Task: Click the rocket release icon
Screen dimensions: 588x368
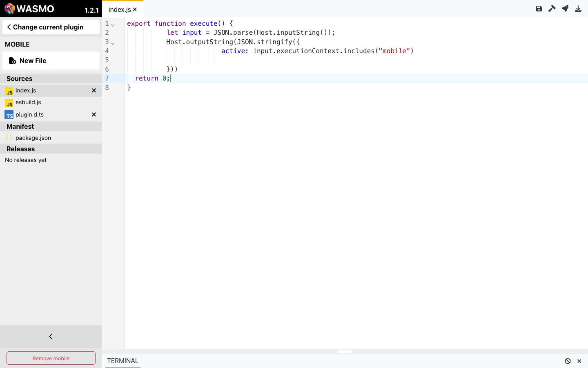Action: click(x=565, y=9)
